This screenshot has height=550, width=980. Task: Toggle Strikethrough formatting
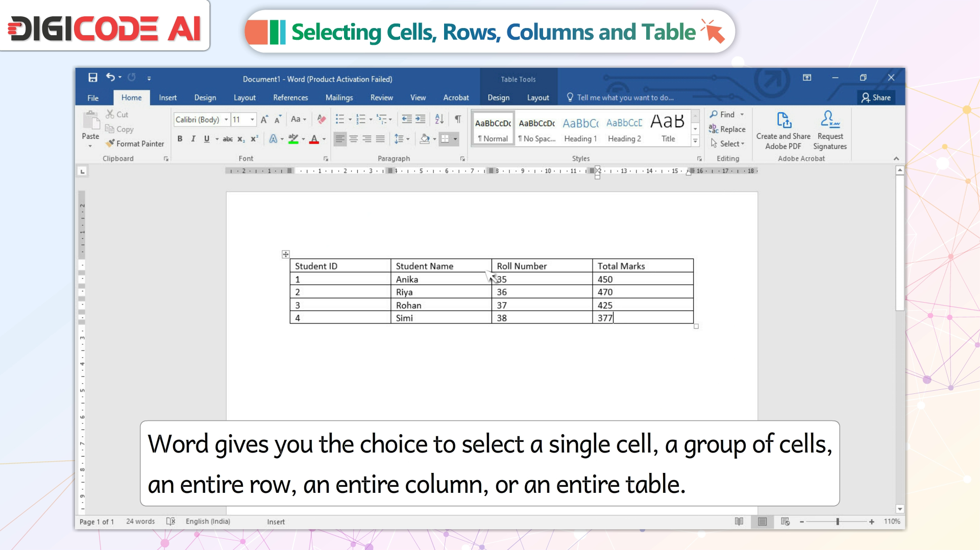228,139
